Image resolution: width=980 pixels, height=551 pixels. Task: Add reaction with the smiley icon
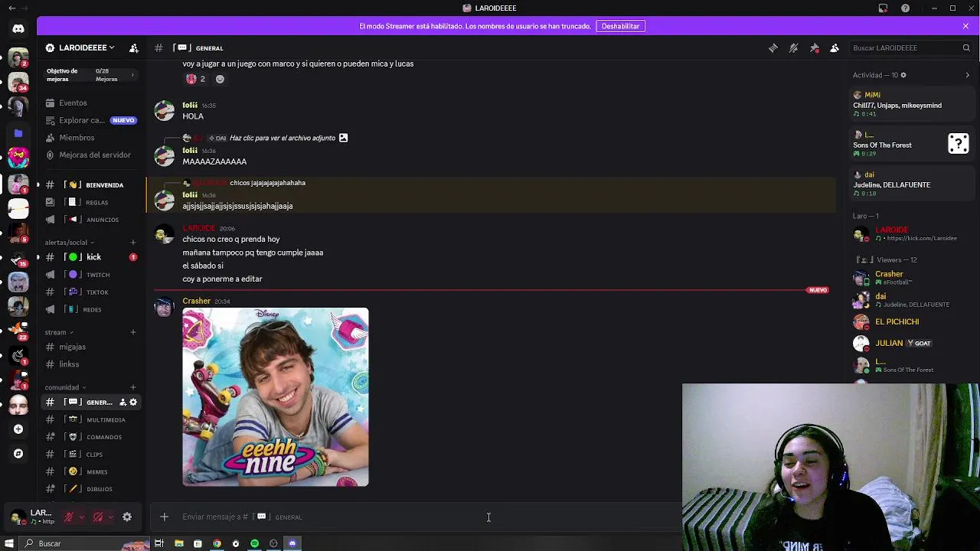click(x=220, y=79)
